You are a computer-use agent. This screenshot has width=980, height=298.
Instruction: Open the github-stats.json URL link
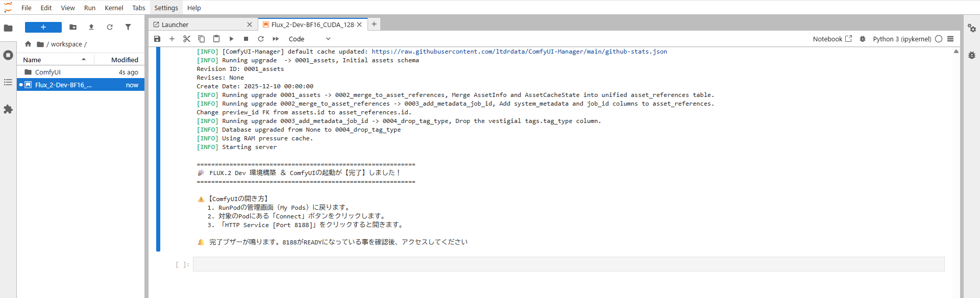pos(519,52)
